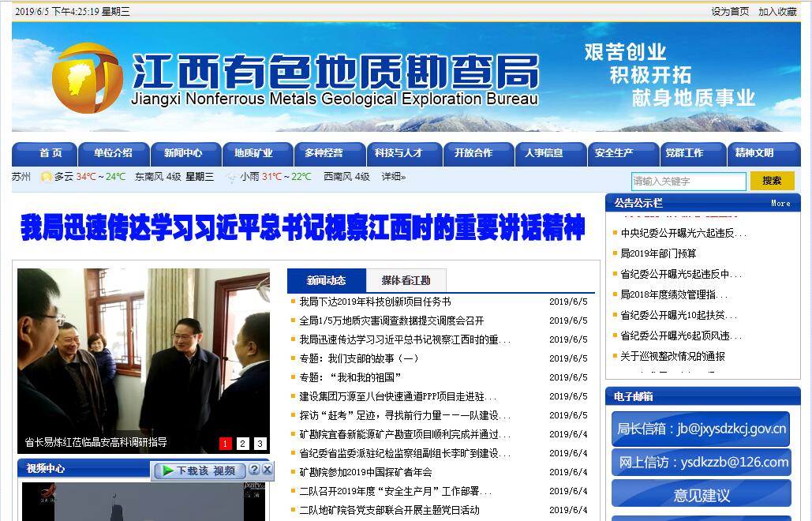Open news 我局下达2019年科技创新项目任务书
Viewport: 812px width, 521px height.
(375, 302)
